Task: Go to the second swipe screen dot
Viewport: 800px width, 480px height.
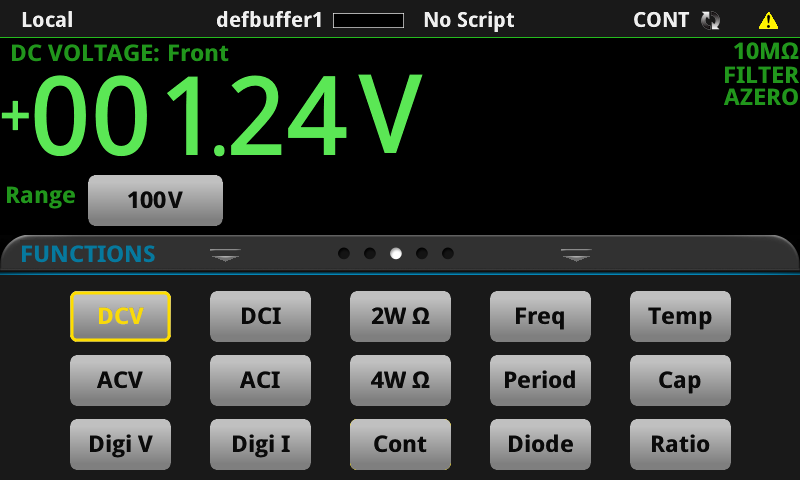Action: pos(370,254)
